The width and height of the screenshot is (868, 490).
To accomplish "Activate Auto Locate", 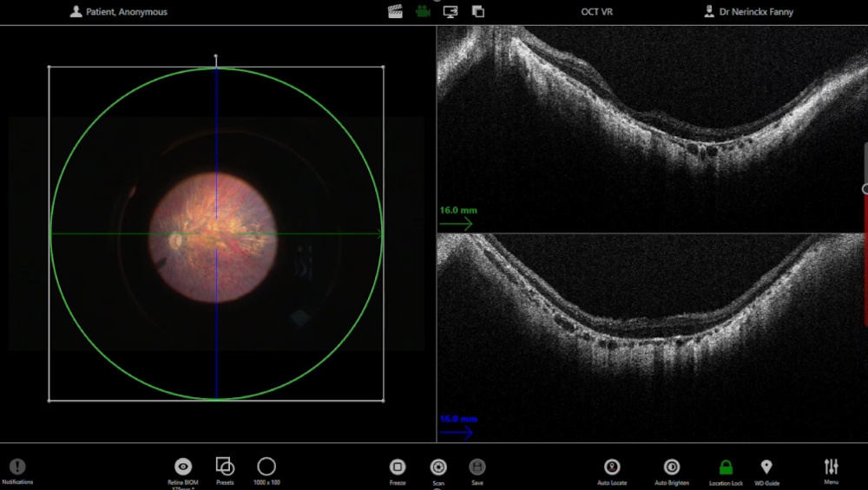I will click(612, 467).
